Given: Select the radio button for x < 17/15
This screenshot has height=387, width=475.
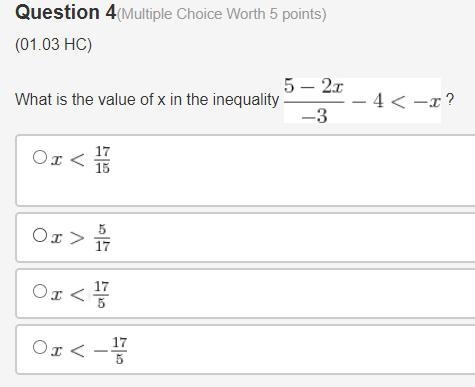Looking at the screenshot, I should point(40,157).
